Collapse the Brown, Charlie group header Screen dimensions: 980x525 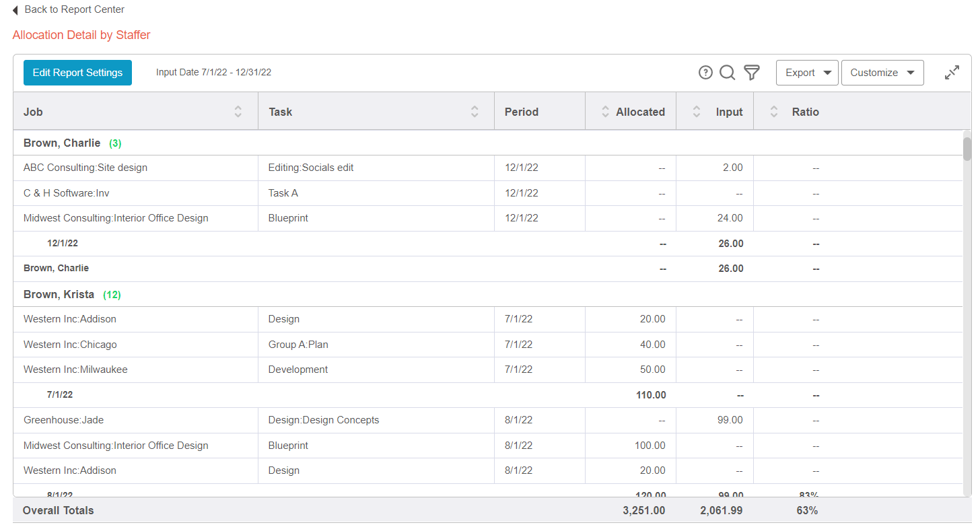62,143
